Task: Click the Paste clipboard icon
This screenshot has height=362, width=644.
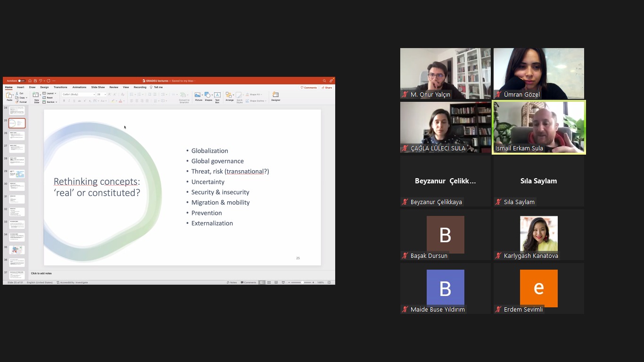Action: pyautogui.click(x=9, y=96)
